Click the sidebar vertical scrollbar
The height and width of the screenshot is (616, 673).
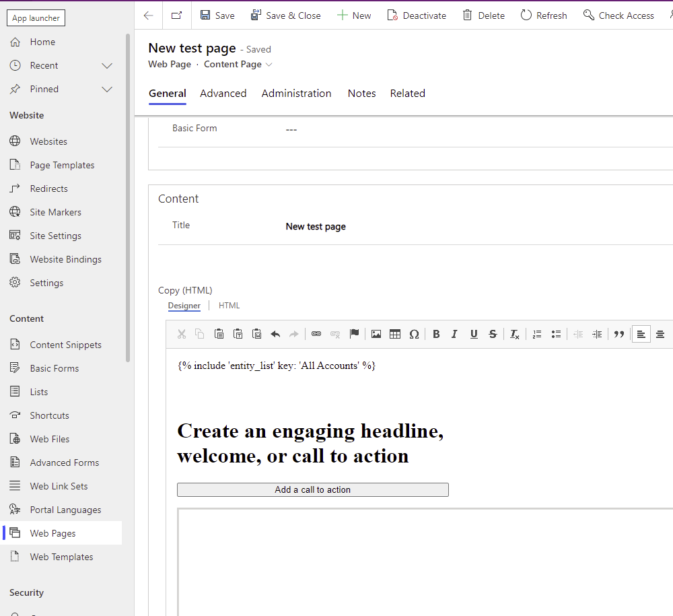(x=128, y=197)
